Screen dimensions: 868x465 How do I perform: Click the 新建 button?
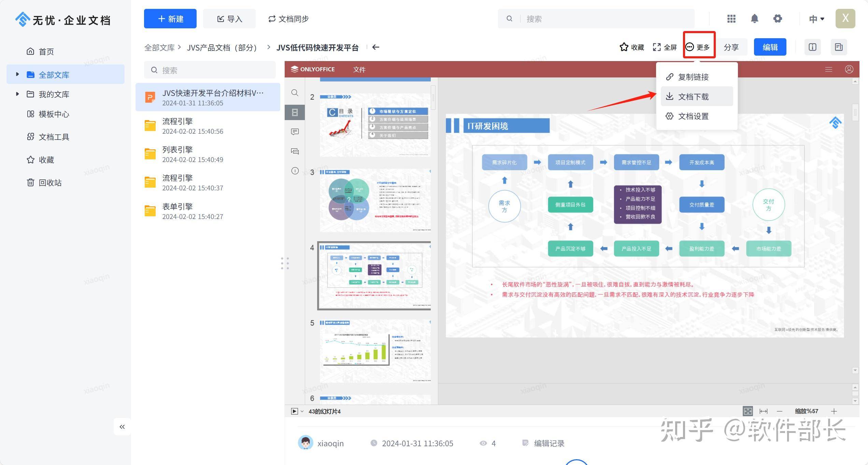(170, 19)
